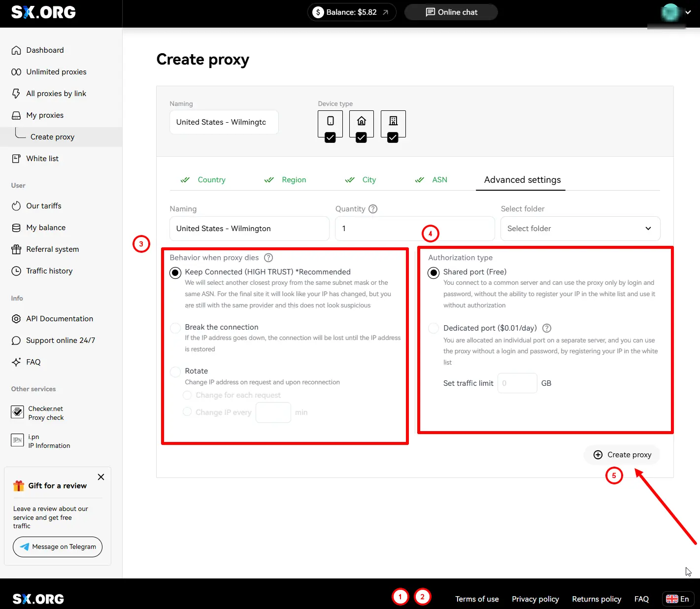Open the Select folder dropdown

coord(580,229)
